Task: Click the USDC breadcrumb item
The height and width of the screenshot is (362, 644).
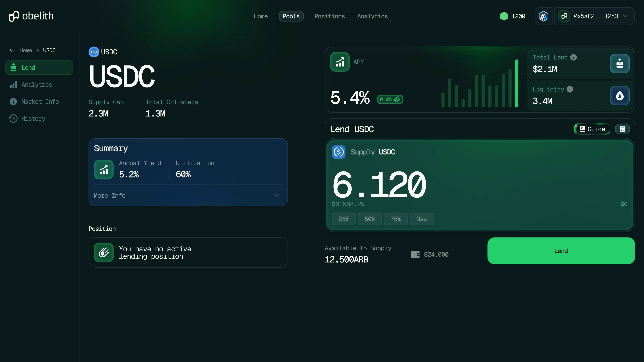Action: coord(49,50)
